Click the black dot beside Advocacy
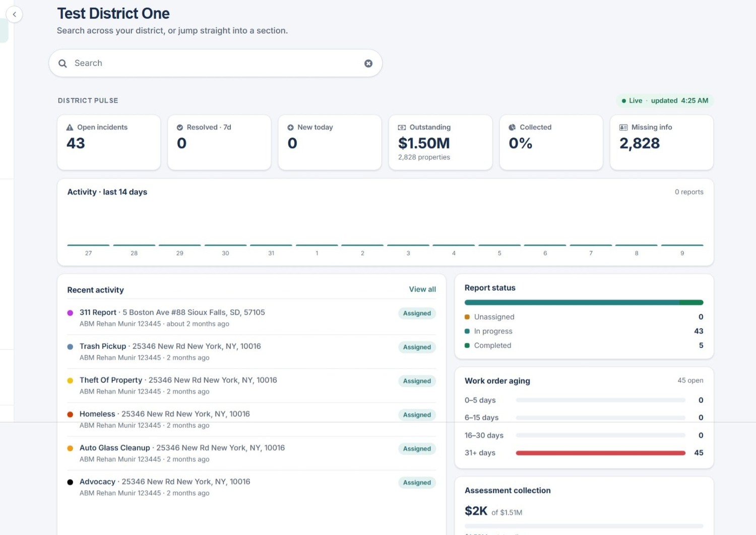756x535 pixels. [70, 482]
